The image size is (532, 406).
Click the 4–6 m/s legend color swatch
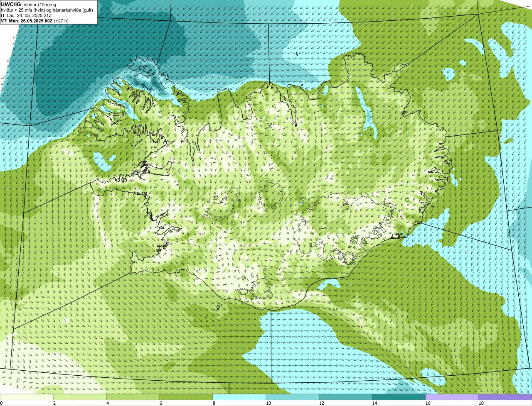pyautogui.click(x=133, y=397)
